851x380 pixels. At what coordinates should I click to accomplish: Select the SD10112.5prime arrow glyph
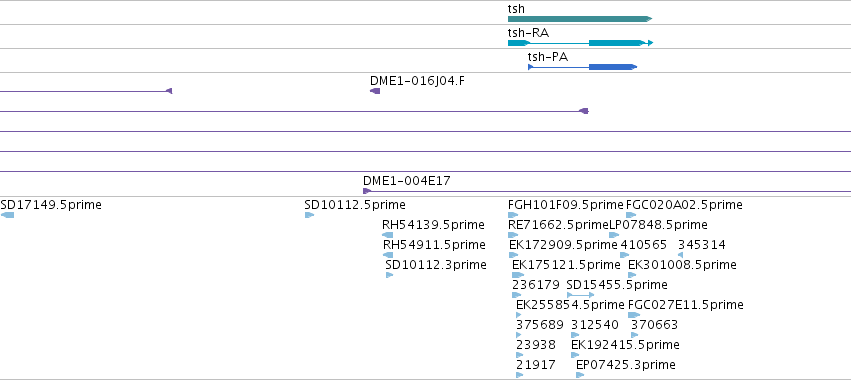click(309, 215)
